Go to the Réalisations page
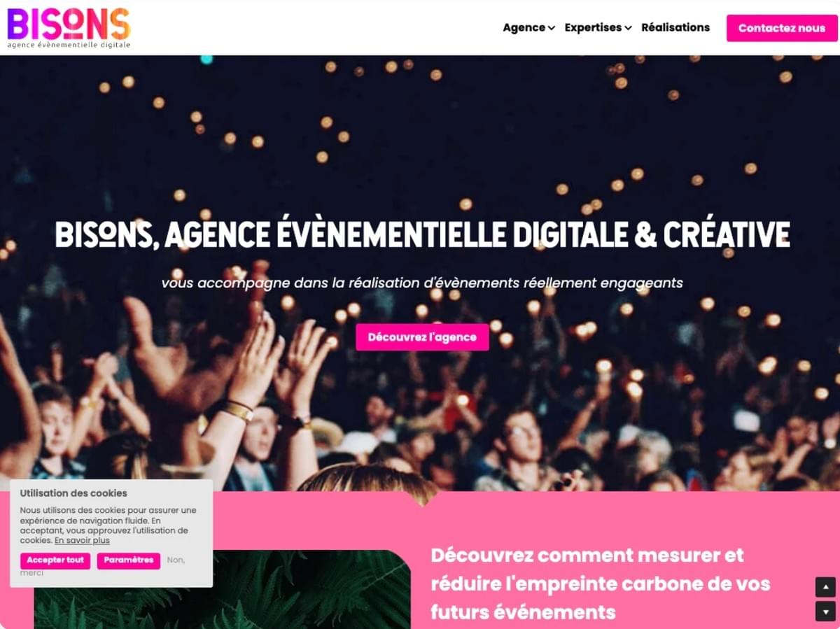The height and width of the screenshot is (629, 840). tap(675, 27)
